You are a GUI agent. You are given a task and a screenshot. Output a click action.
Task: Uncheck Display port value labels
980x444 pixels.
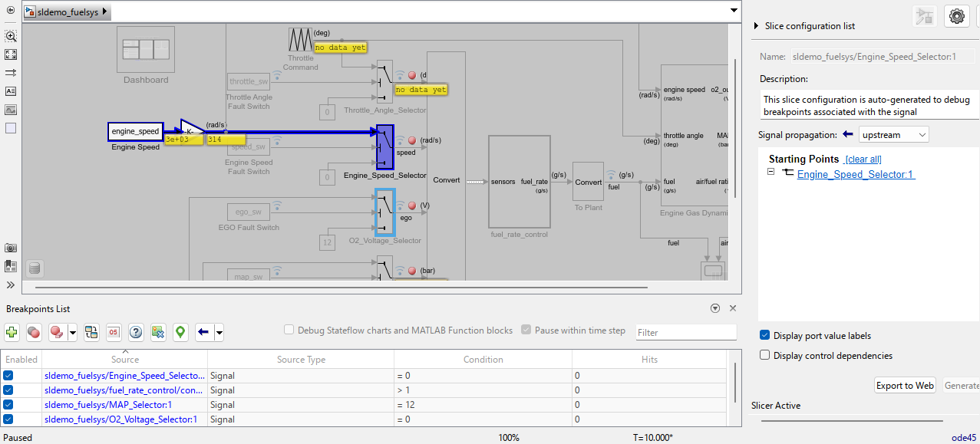[765, 335]
